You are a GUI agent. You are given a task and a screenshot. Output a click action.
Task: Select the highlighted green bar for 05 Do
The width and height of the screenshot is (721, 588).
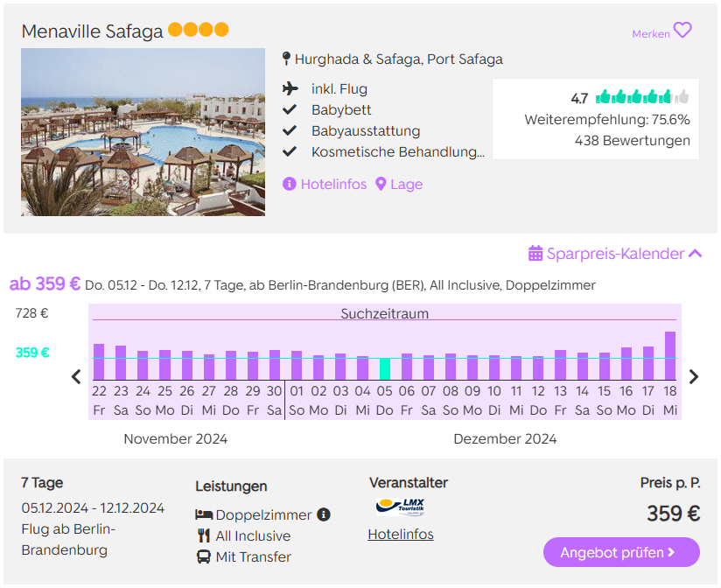pos(385,368)
